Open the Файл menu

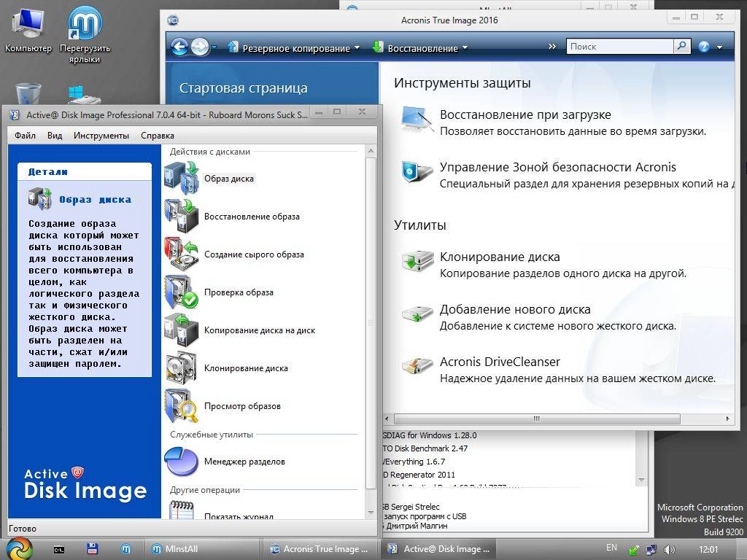click(x=25, y=135)
